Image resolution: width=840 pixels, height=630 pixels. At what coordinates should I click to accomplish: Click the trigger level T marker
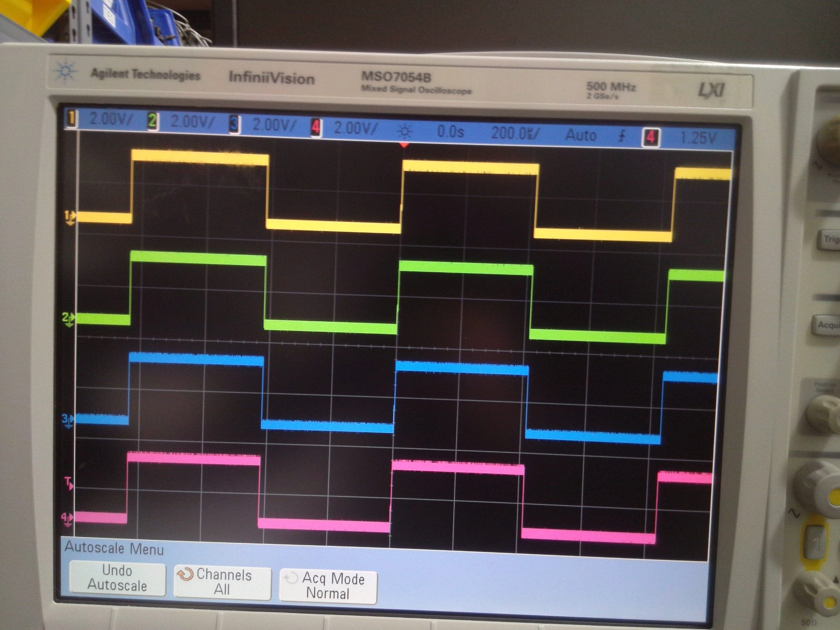click(68, 482)
